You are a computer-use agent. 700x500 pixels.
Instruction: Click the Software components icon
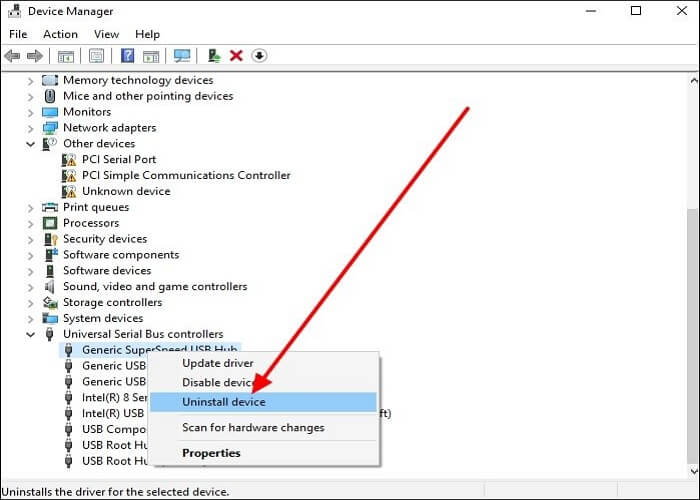[x=50, y=255]
